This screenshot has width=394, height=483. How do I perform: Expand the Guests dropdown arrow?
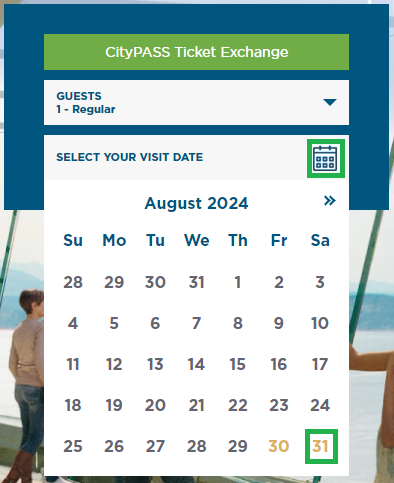[330, 102]
